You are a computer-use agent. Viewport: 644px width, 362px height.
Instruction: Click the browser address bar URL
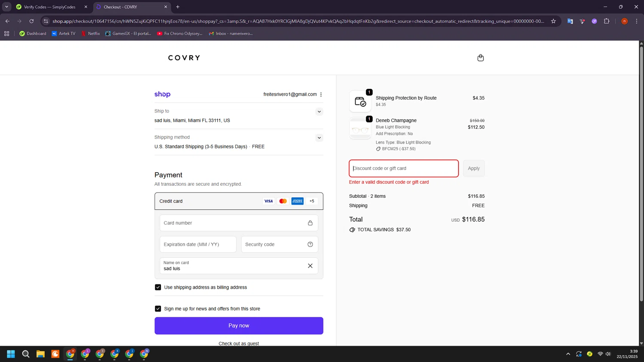click(298, 21)
